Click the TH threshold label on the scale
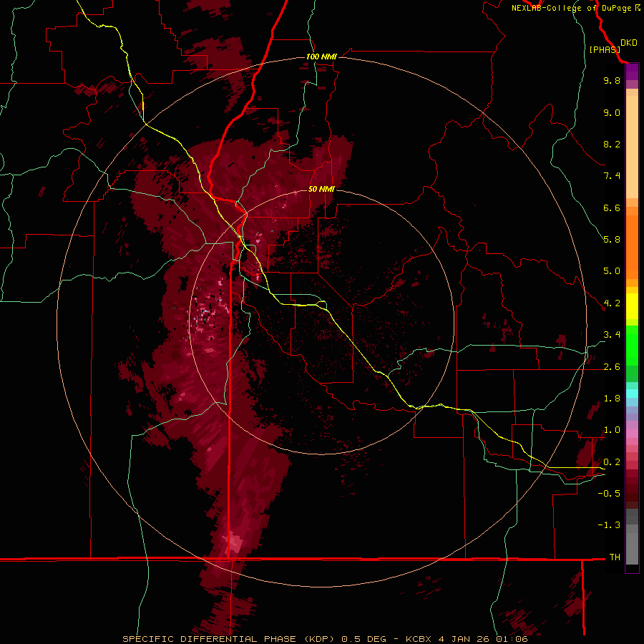The width and height of the screenshot is (644, 644). tap(615, 557)
